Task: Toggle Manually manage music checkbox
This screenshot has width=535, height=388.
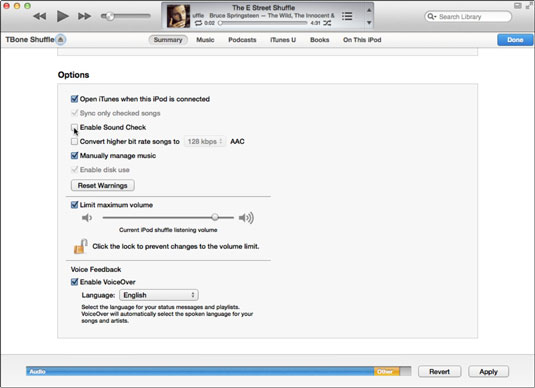Action: 74,156
